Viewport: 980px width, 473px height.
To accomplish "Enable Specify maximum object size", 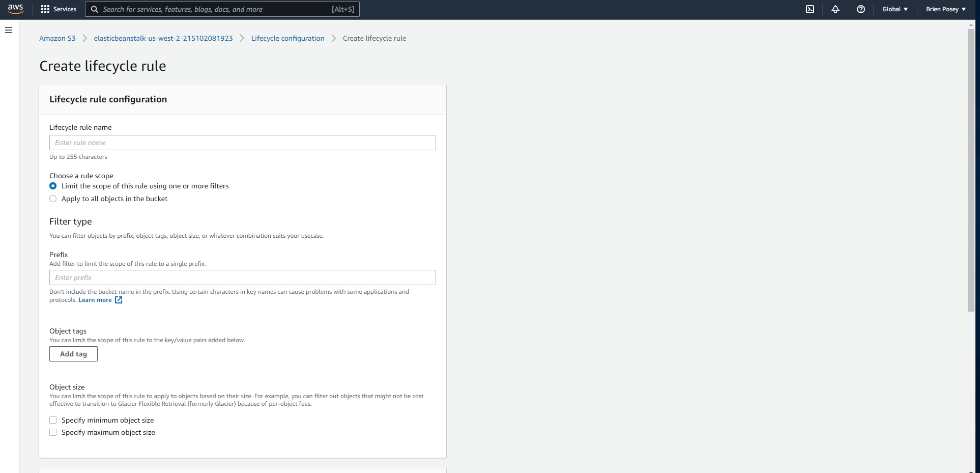I will pyautogui.click(x=53, y=432).
